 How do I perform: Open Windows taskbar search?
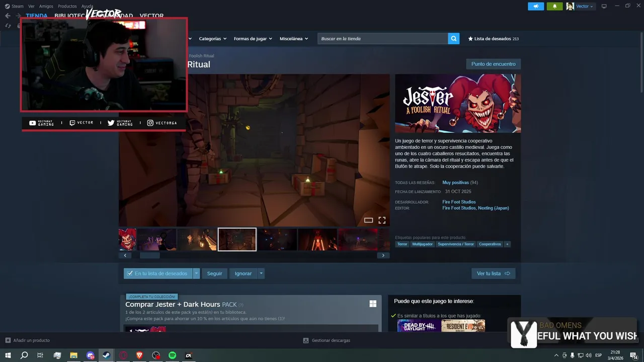(24, 355)
